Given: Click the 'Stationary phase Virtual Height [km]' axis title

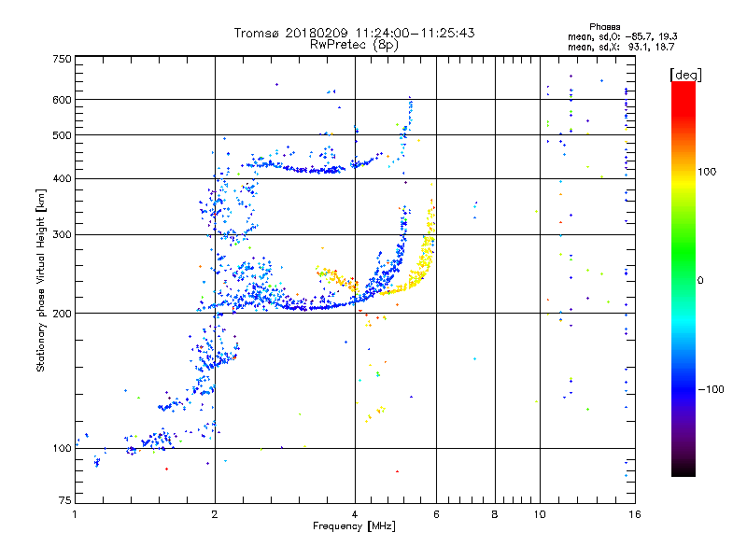Looking at the screenshot, I should (41, 280).
